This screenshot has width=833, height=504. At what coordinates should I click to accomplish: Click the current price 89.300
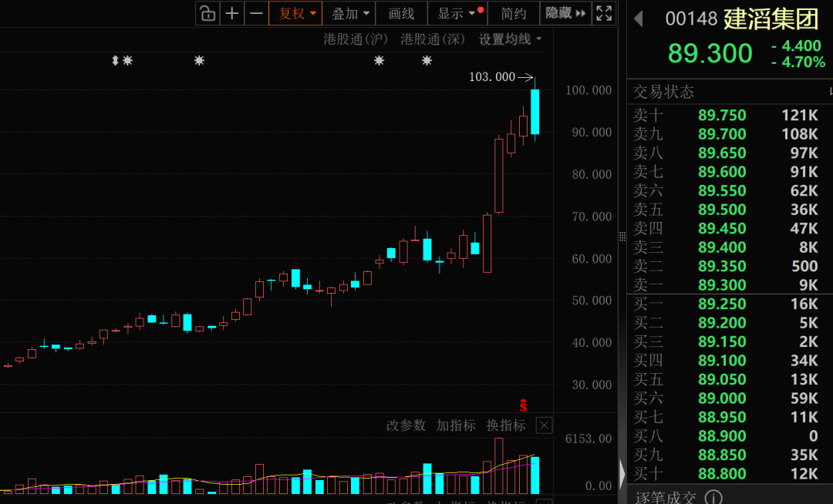pos(710,53)
